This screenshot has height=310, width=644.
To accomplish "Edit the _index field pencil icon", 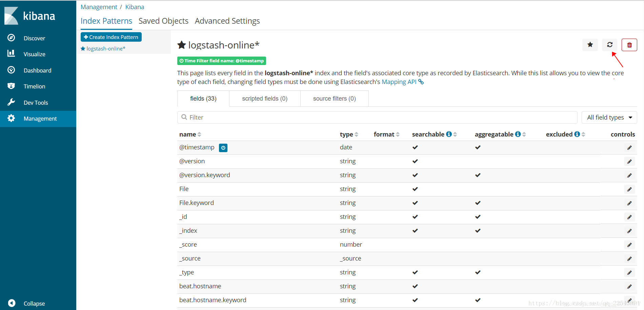I will click(x=629, y=231).
